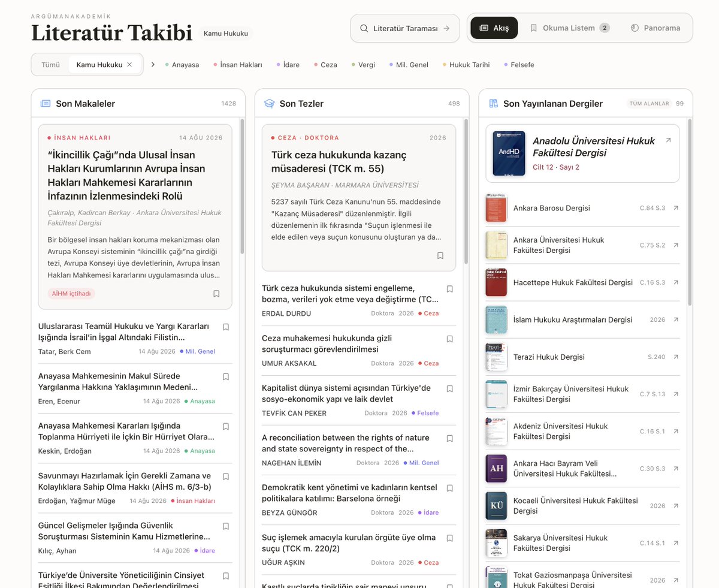719x588 pixels.
Task: Open Ankara Hacı Bayram Veli journal arrow
Action: pos(676,469)
